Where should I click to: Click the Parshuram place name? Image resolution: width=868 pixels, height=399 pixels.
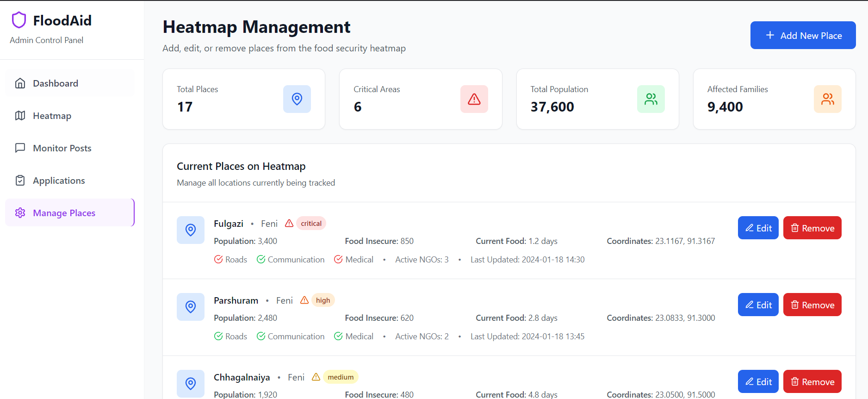coord(236,300)
